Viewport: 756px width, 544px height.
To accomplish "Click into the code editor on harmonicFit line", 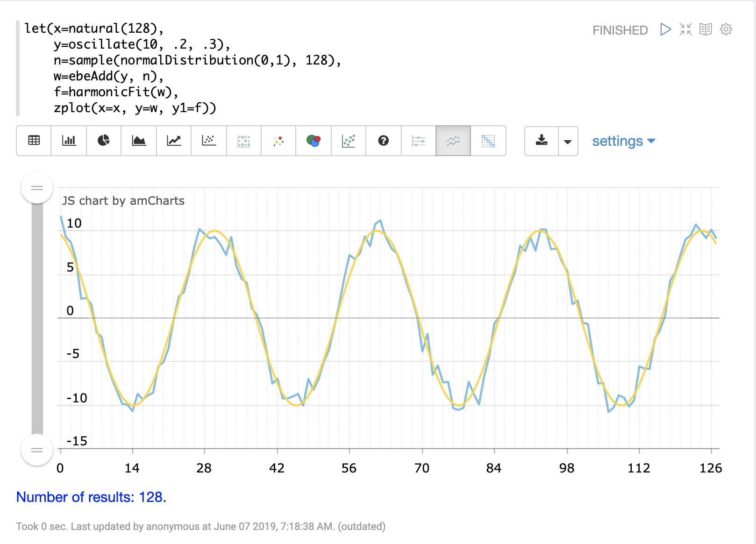I will tap(116, 92).
